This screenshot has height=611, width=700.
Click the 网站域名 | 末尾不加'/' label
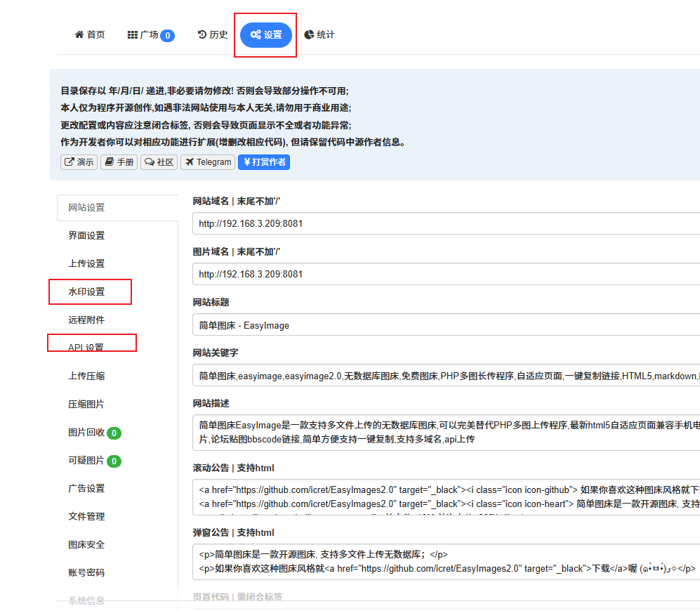pos(236,202)
